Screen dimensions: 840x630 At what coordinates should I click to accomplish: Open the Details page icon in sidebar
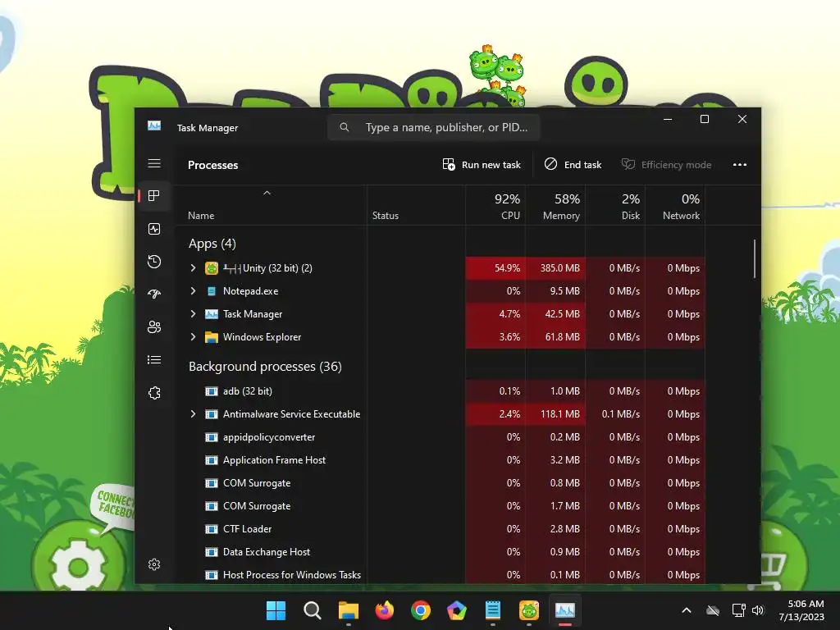point(154,360)
